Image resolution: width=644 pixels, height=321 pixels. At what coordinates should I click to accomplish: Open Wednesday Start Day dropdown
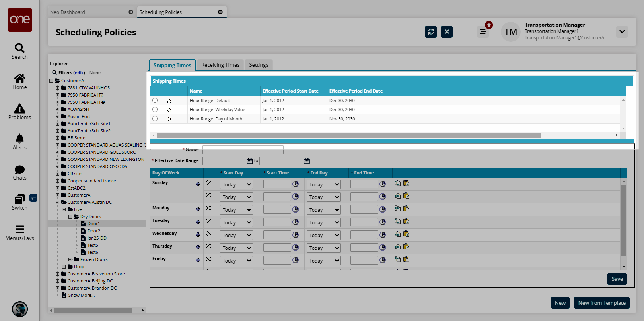237,235
